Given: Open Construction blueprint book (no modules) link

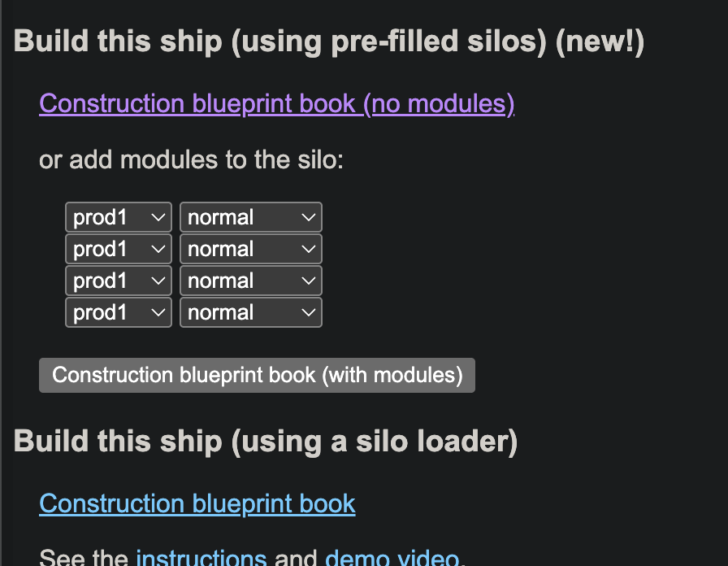Looking at the screenshot, I should pyautogui.click(x=277, y=103).
